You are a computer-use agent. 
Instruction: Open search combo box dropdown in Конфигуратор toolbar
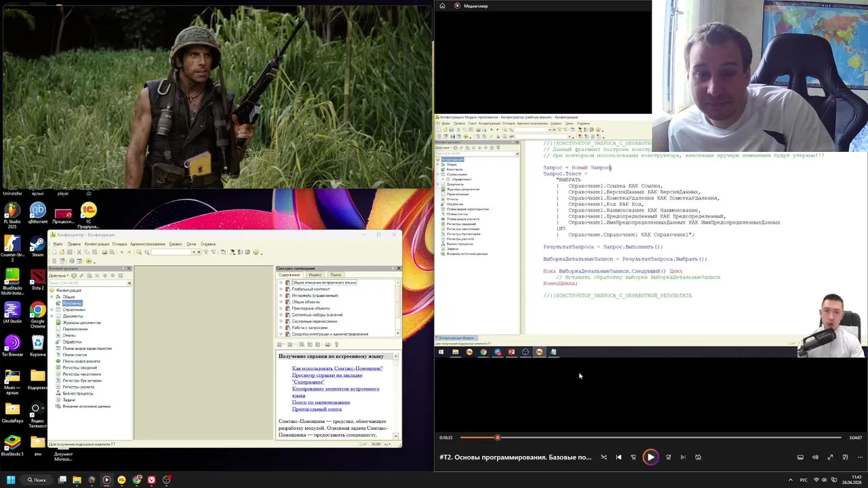(x=193, y=252)
